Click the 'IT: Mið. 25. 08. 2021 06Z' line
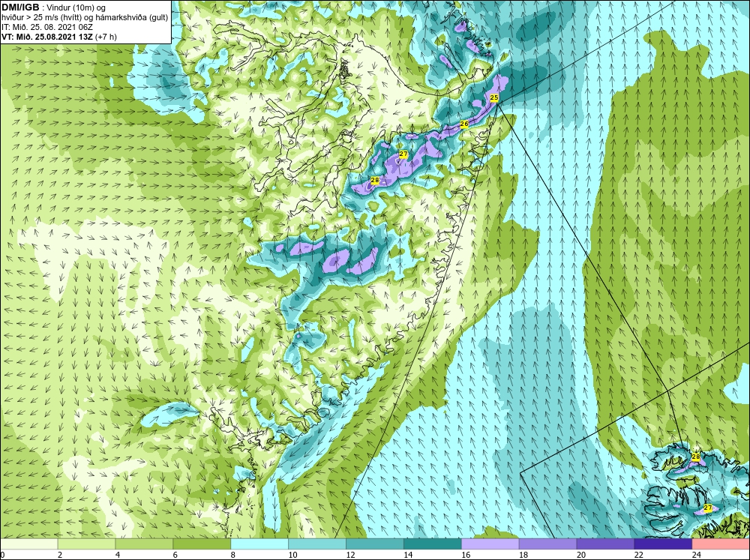Image resolution: width=750 pixels, height=560 pixels. 47,27
